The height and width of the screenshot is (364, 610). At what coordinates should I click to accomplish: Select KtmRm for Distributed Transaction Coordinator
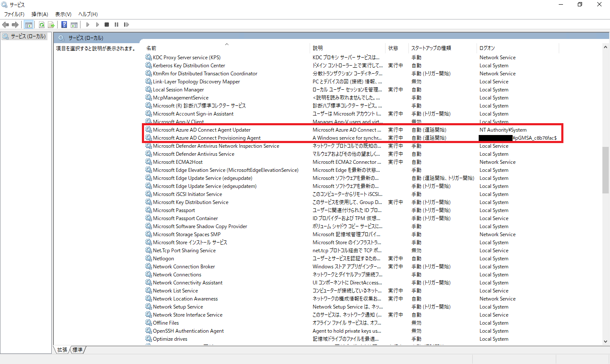pos(205,73)
